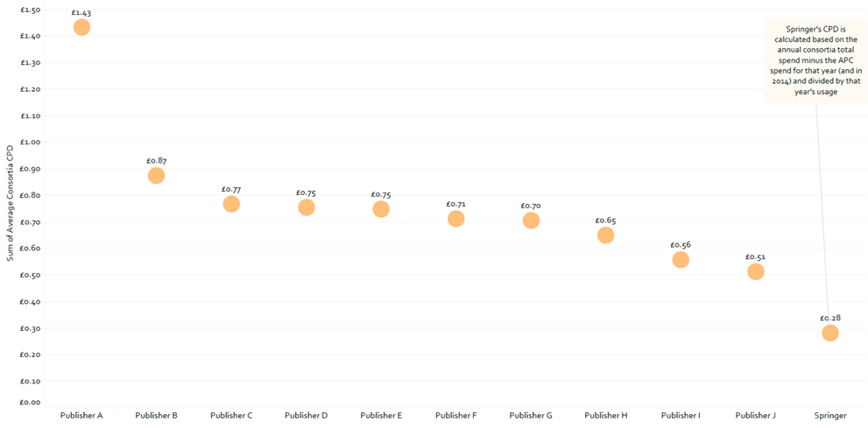Click the £1.50 y-axis tick label

29,10
